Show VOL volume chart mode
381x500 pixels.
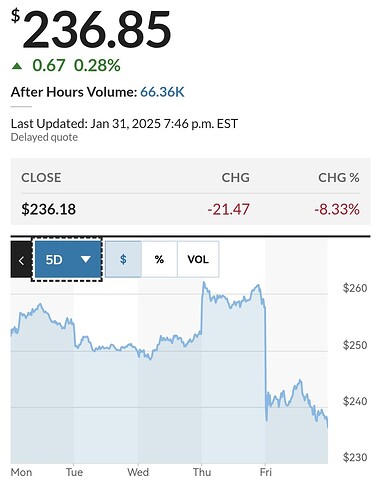198,259
